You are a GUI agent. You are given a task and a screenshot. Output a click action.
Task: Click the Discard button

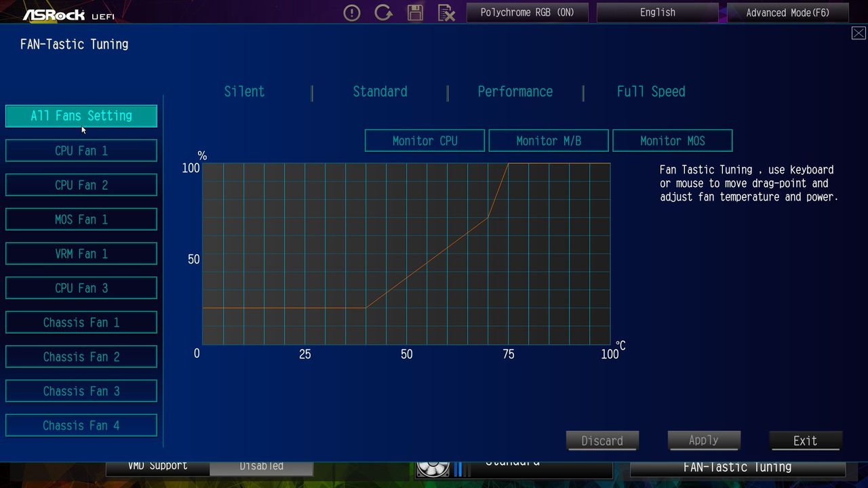[602, 441]
